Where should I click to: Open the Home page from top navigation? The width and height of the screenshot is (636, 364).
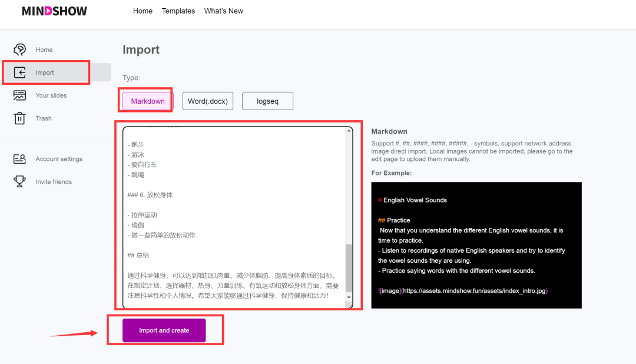[x=143, y=11]
